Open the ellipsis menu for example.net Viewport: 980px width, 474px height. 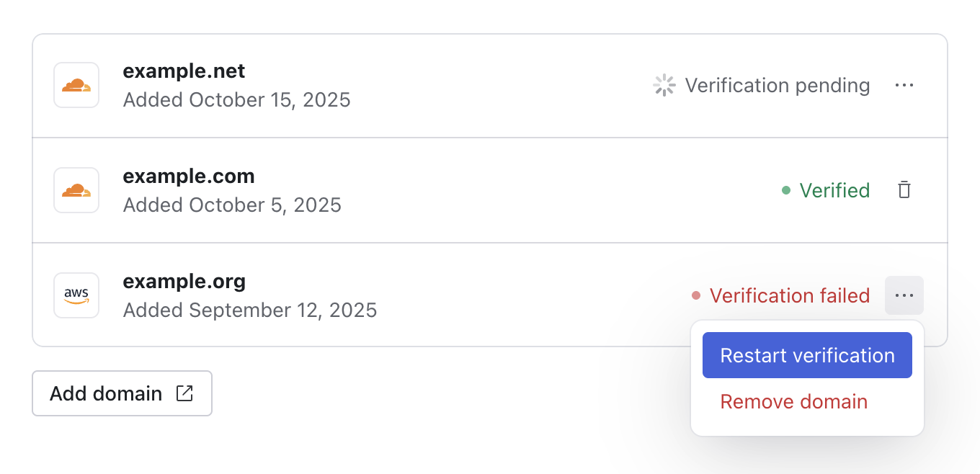(x=904, y=84)
